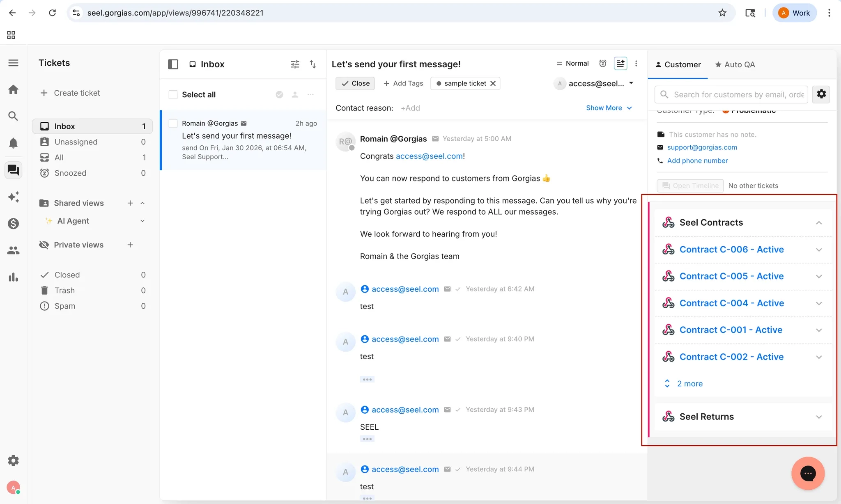The width and height of the screenshot is (841, 504).
Task: Click the customer search input field
Action: (x=738, y=95)
